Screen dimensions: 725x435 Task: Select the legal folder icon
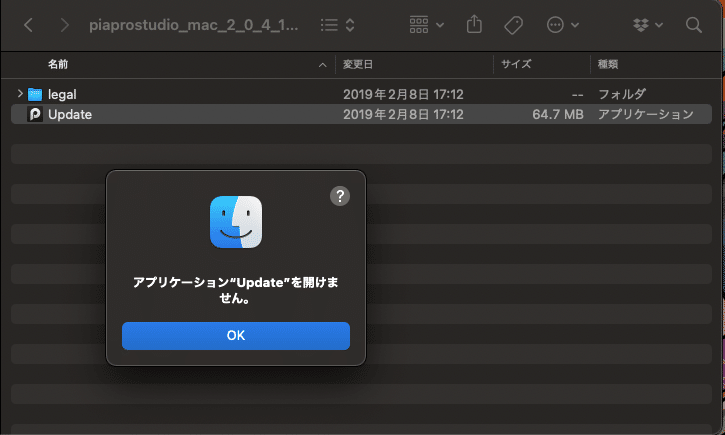35,94
